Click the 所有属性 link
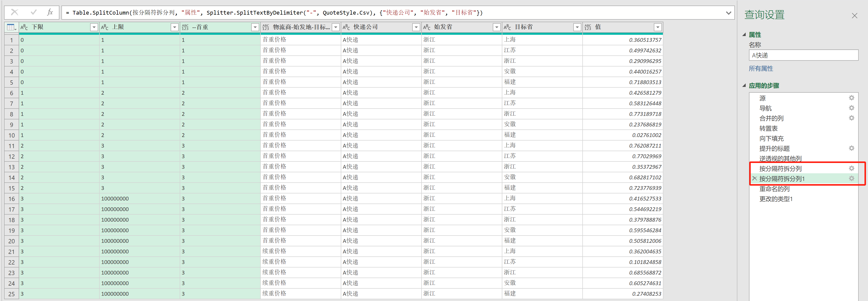The image size is (868, 301). 761,69
